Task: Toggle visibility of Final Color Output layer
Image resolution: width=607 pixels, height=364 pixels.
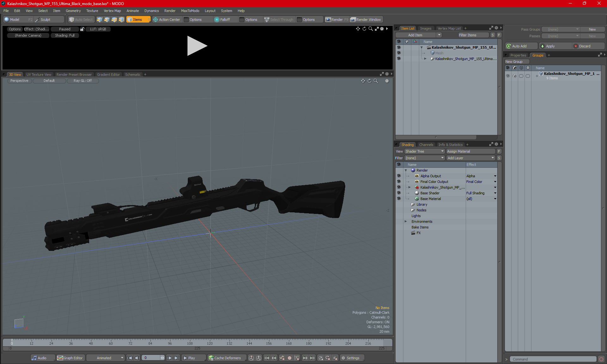Action: pos(399,182)
